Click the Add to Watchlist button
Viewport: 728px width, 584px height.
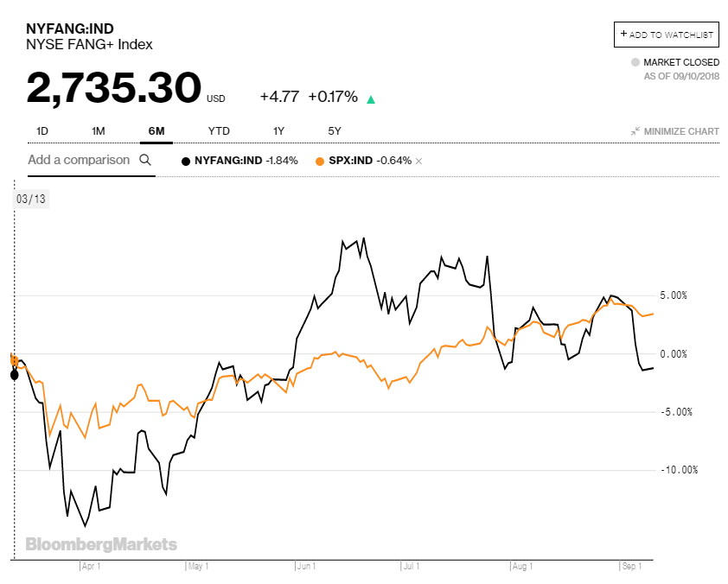coord(666,35)
